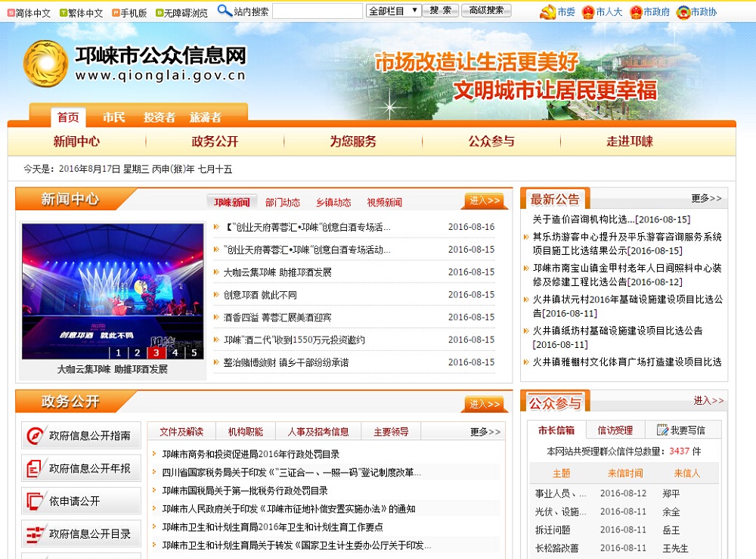Open the 为您服务 main menu
Viewport: 756px width, 559px height.
(x=353, y=141)
